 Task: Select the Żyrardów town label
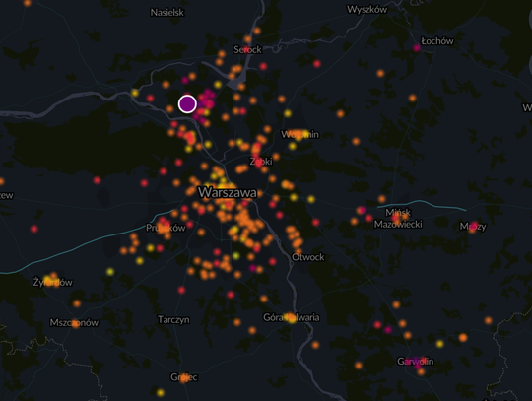53,282
